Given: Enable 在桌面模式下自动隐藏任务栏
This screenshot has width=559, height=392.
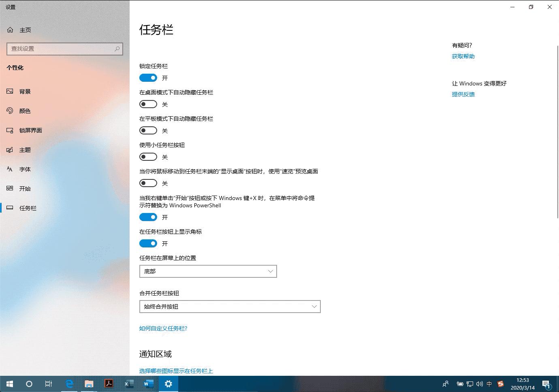Looking at the screenshot, I should [148, 104].
